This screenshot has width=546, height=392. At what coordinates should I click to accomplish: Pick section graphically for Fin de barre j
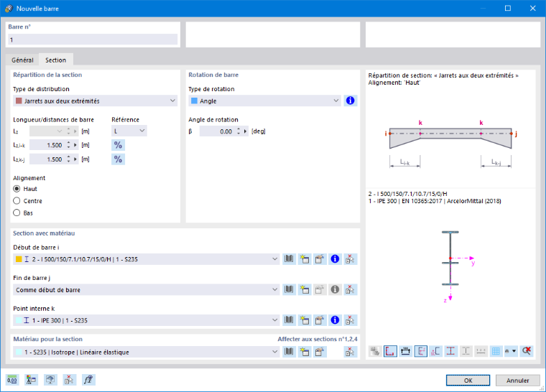(351, 289)
